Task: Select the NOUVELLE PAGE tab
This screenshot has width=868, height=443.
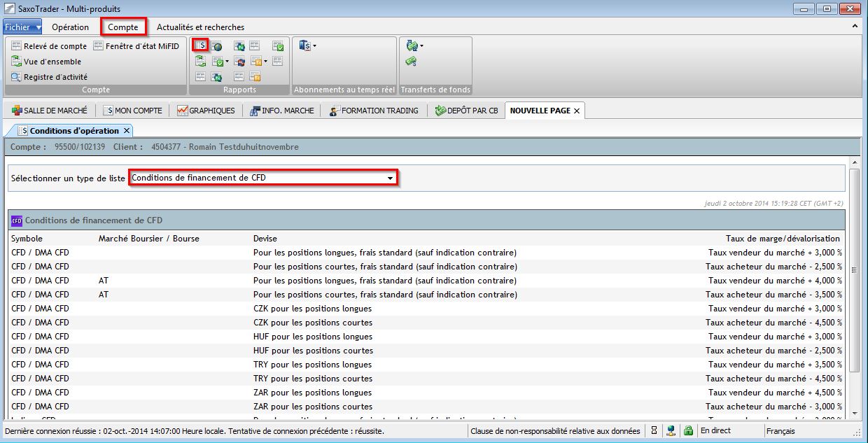Action: [540, 111]
